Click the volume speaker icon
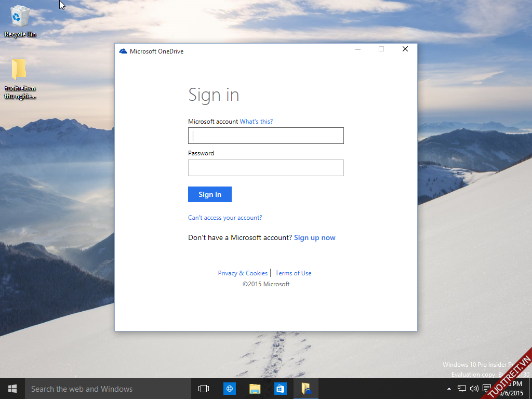 click(474, 389)
